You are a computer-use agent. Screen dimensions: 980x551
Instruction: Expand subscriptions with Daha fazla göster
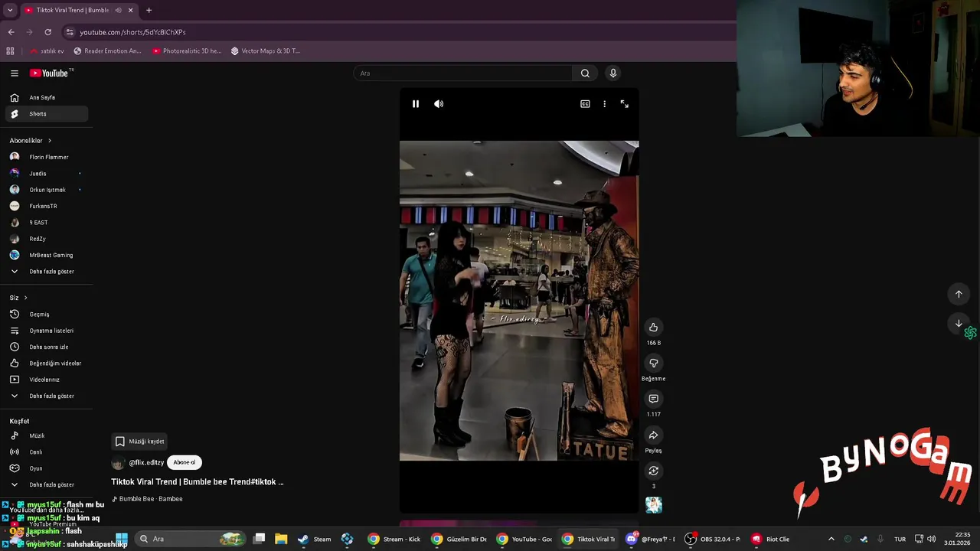46,272
